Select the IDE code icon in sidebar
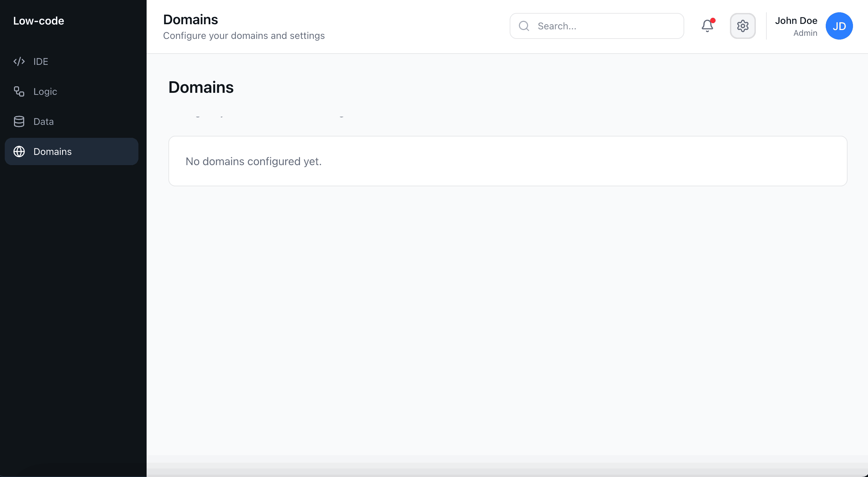The height and width of the screenshot is (477, 868). (19, 61)
